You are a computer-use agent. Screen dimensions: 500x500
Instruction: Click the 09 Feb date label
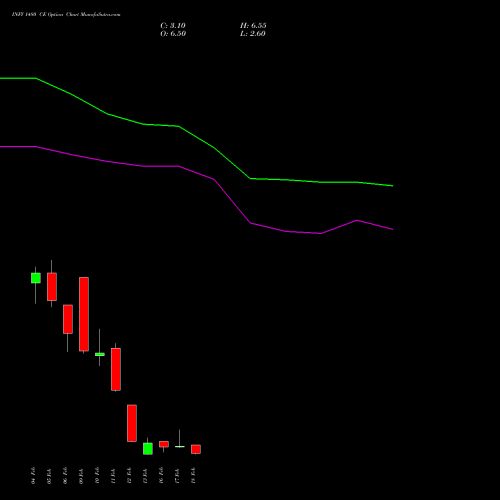click(81, 476)
